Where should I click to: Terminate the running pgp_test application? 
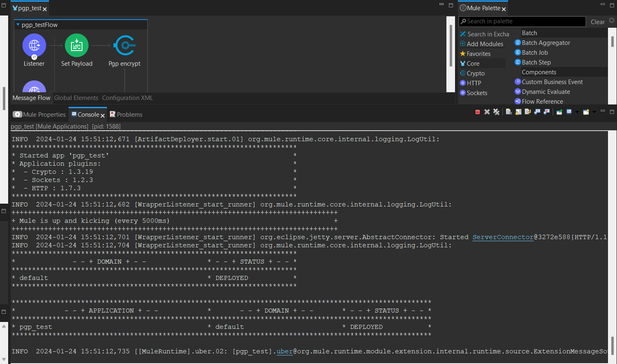tap(477, 112)
